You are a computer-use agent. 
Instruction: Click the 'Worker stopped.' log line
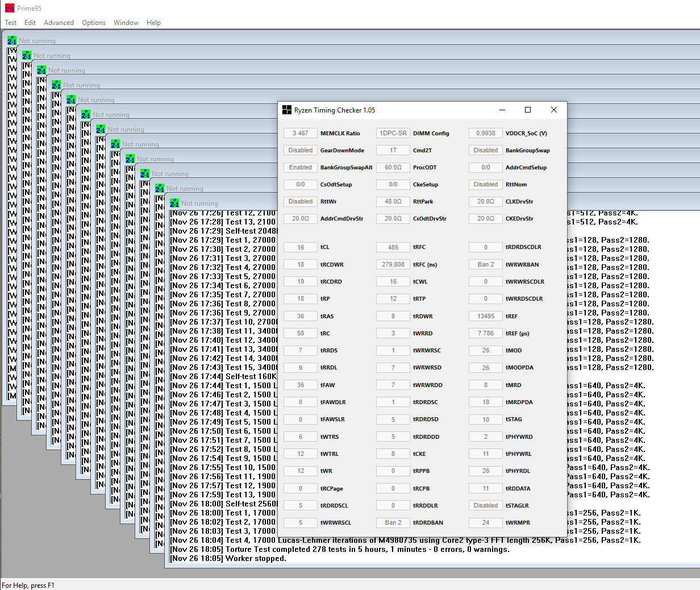pyautogui.click(x=228, y=558)
